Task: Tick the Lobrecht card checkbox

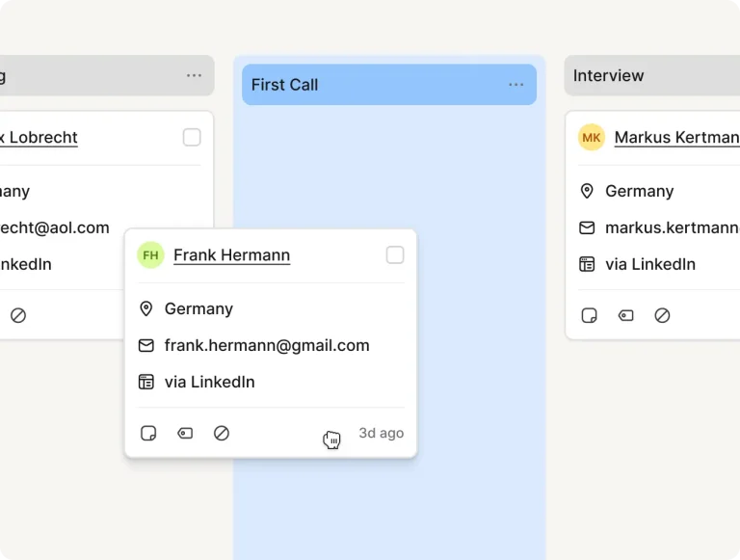Action: 192,138
